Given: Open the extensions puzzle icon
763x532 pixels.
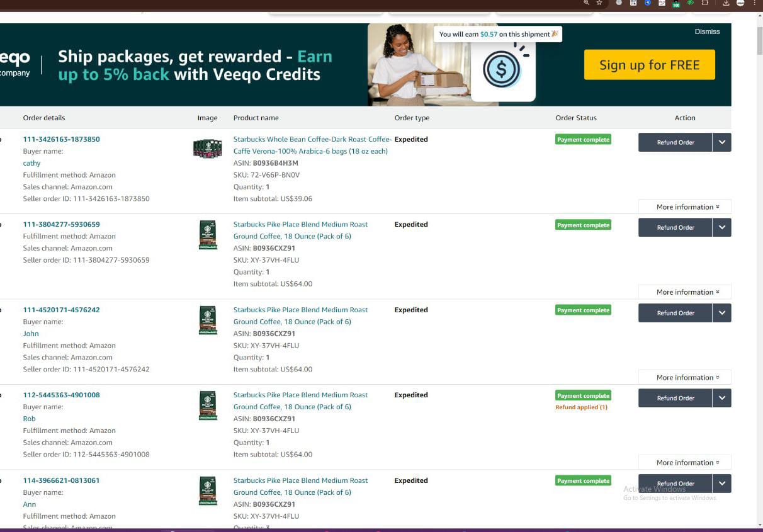Looking at the screenshot, I should tap(705, 3).
